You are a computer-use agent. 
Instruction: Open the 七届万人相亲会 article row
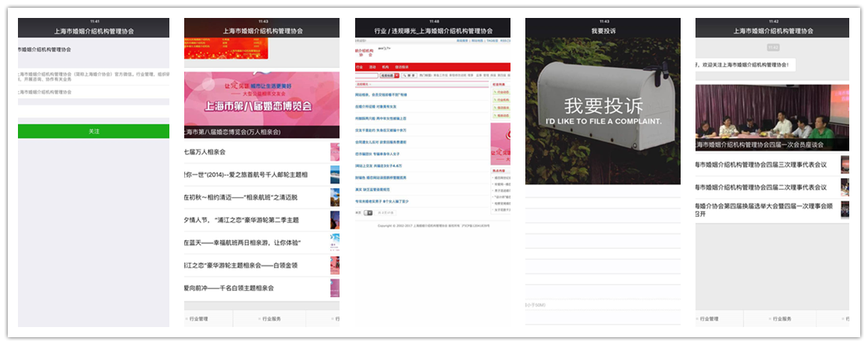[261, 151]
